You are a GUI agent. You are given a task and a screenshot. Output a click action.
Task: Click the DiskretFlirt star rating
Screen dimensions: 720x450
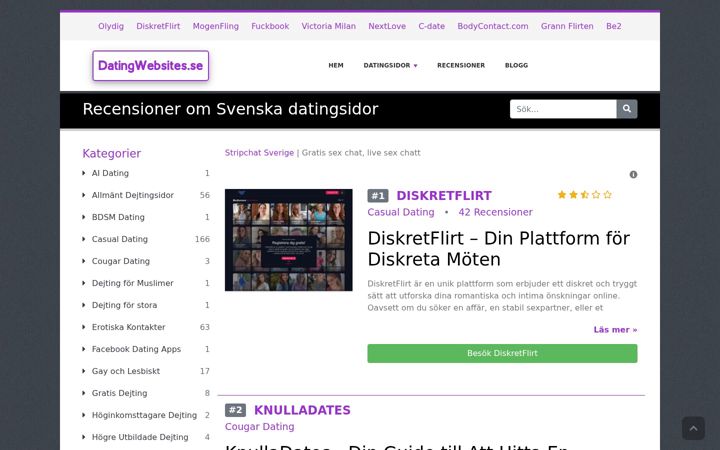(585, 195)
